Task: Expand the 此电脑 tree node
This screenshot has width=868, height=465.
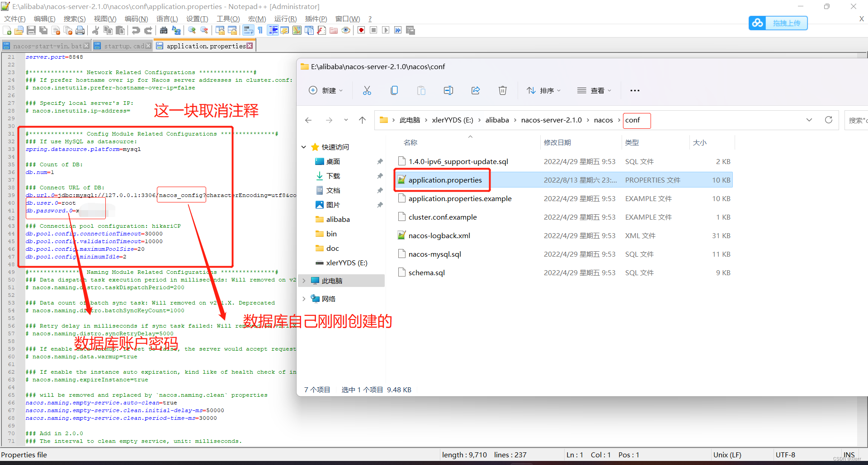Action: pos(304,281)
